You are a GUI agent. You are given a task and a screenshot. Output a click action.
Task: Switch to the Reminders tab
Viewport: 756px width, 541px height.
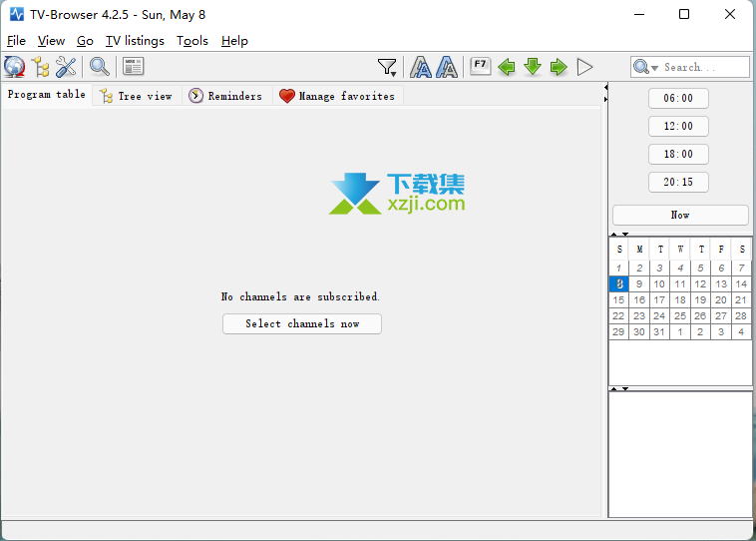226,96
